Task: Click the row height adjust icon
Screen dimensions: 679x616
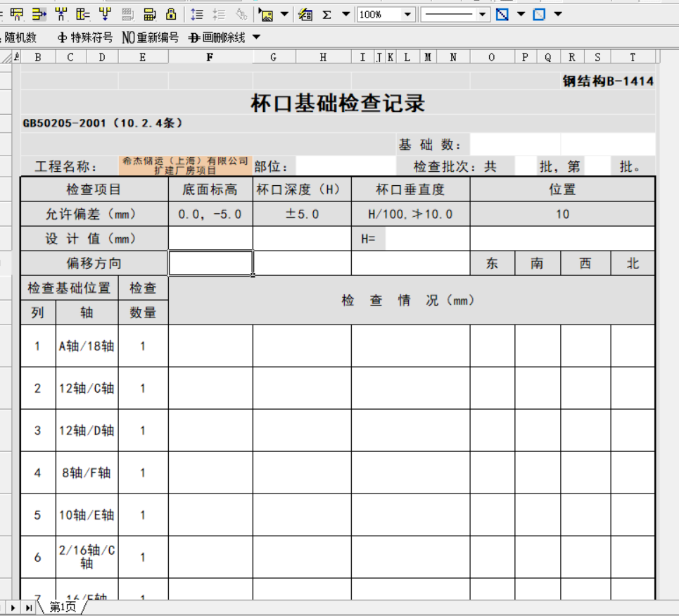Action: pos(198,14)
